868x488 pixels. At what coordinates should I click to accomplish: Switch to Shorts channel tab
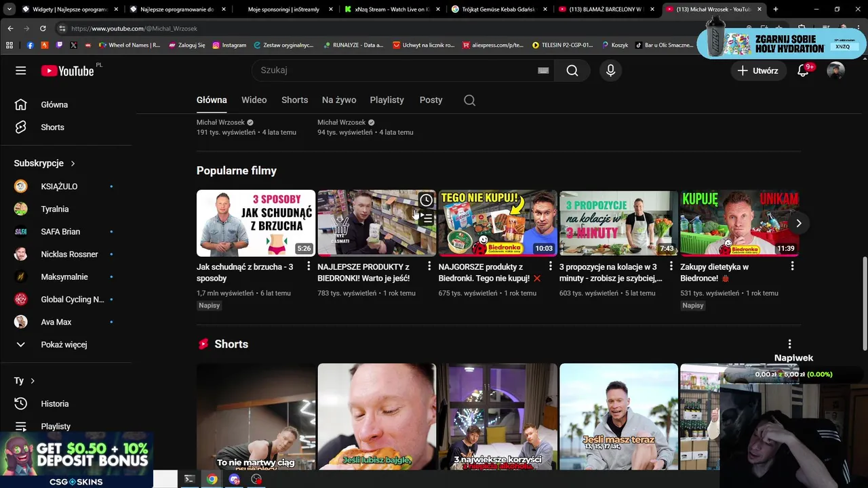tap(295, 100)
